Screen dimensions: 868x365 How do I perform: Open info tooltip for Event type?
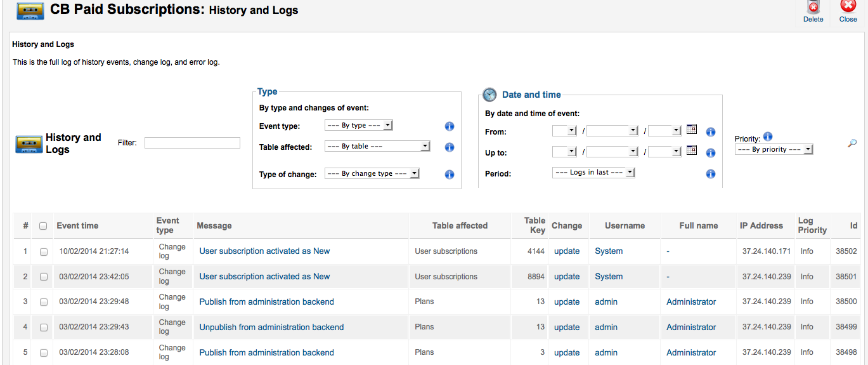pyautogui.click(x=450, y=126)
